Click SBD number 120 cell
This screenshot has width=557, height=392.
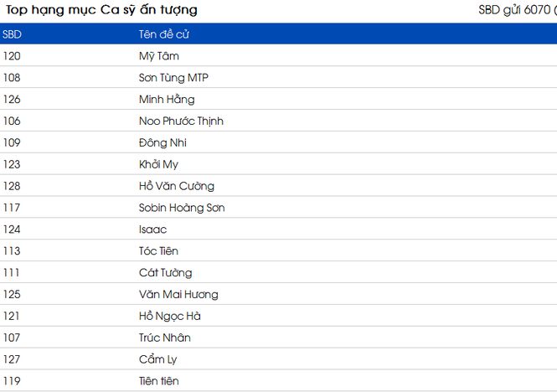click(12, 56)
